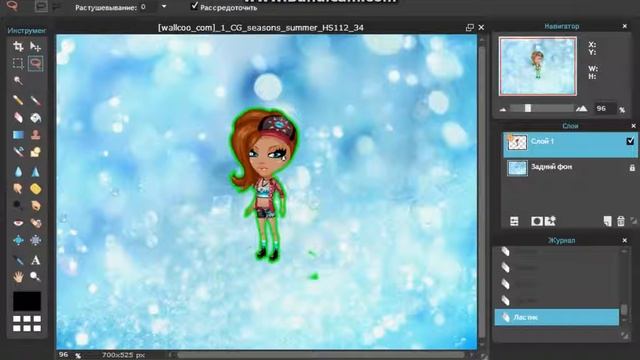Screen dimensions: 640x360
Task: Close the Навигатор panel
Action: tap(624, 26)
